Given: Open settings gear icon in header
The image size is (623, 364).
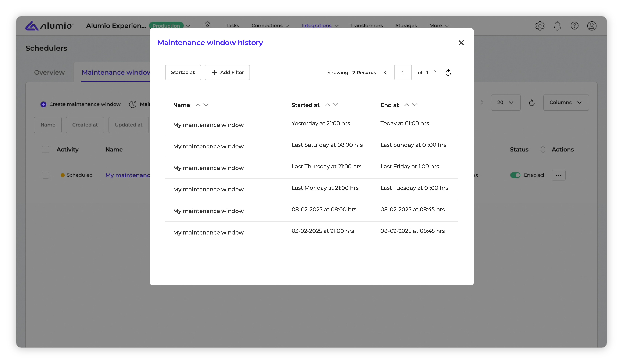Looking at the screenshot, I should click(x=540, y=26).
